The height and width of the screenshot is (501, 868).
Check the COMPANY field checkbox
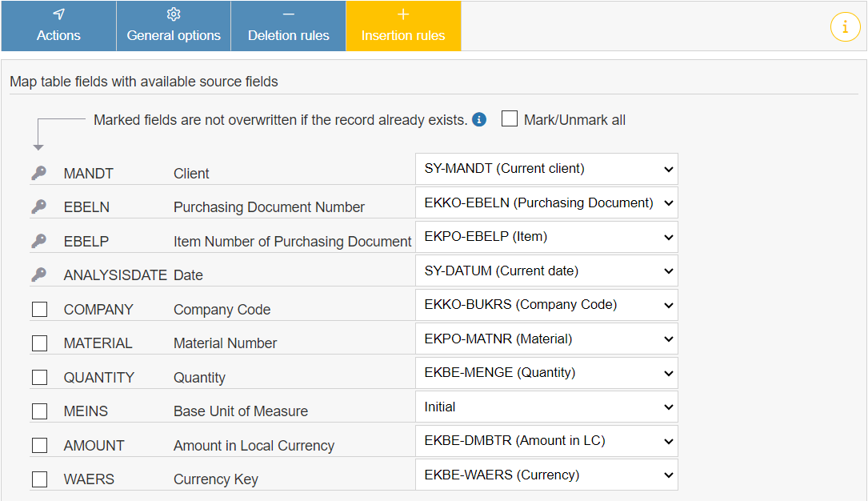(39, 309)
